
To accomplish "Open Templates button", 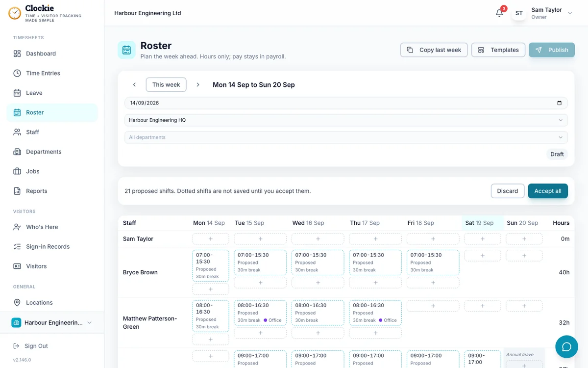I will tap(498, 50).
